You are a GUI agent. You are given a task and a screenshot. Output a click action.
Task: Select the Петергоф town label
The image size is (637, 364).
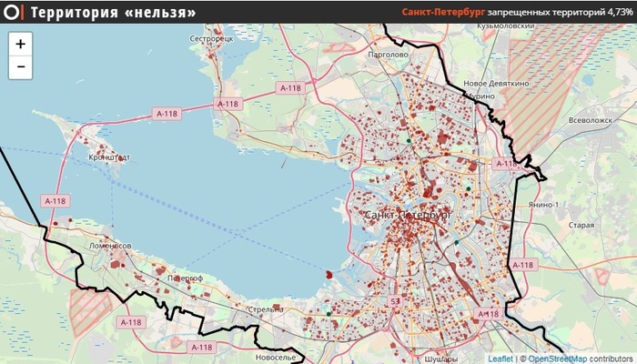point(186,278)
